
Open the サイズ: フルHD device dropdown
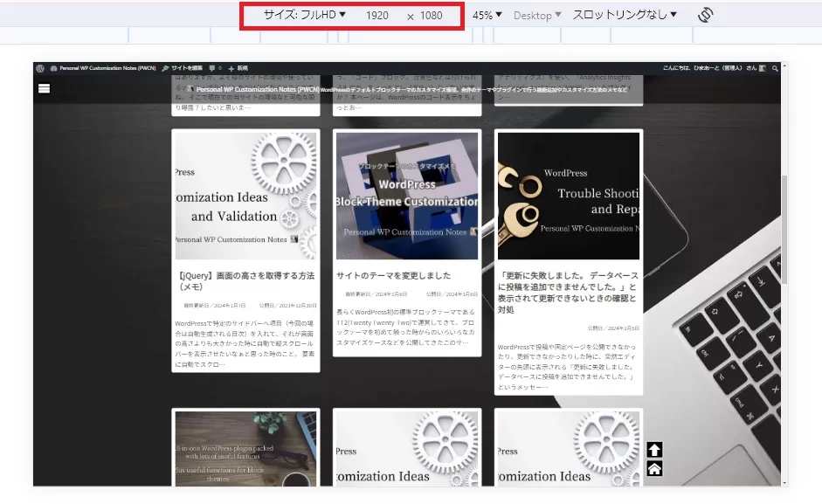pyautogui.click(x=304, y=15)
